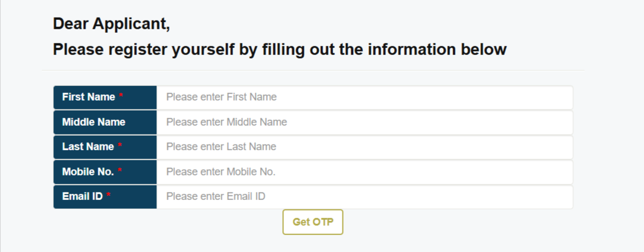Focus the Middle Name text box
Image resolution: width=644 pixels, height=252 pixels.
364,122
